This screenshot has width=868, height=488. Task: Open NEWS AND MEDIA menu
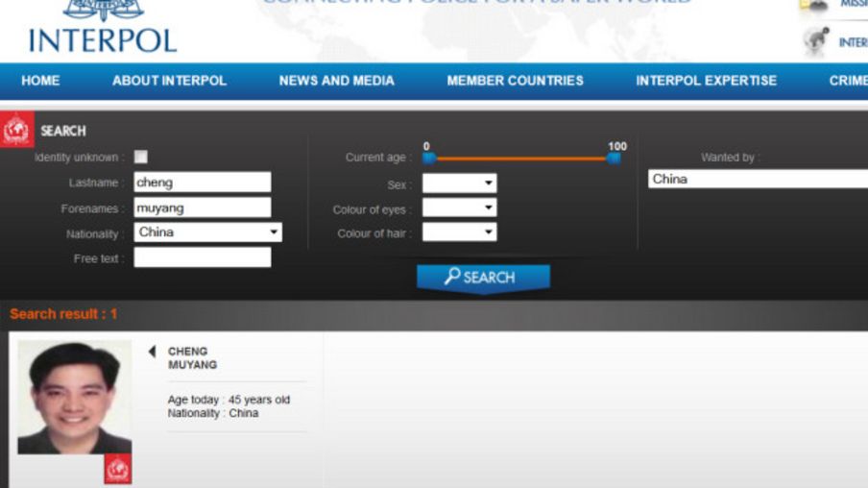coord(337,81)
